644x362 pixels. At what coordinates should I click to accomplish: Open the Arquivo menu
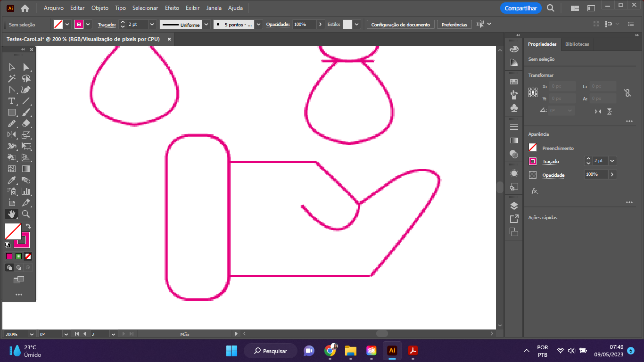54,8
